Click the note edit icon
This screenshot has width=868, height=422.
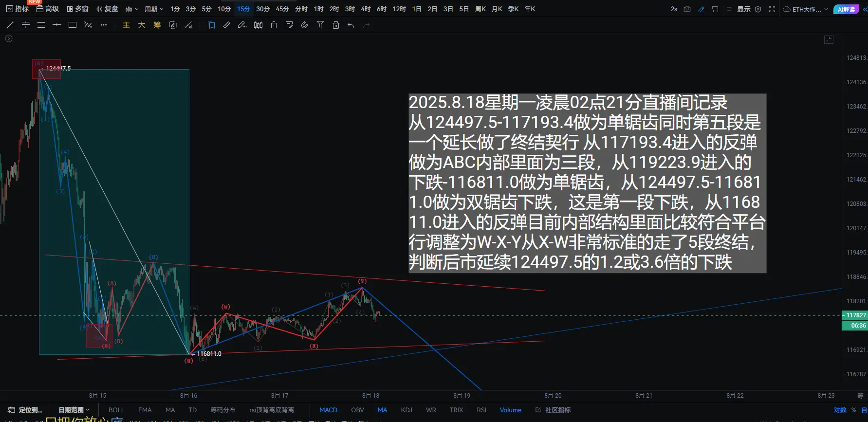click(289, 25)
